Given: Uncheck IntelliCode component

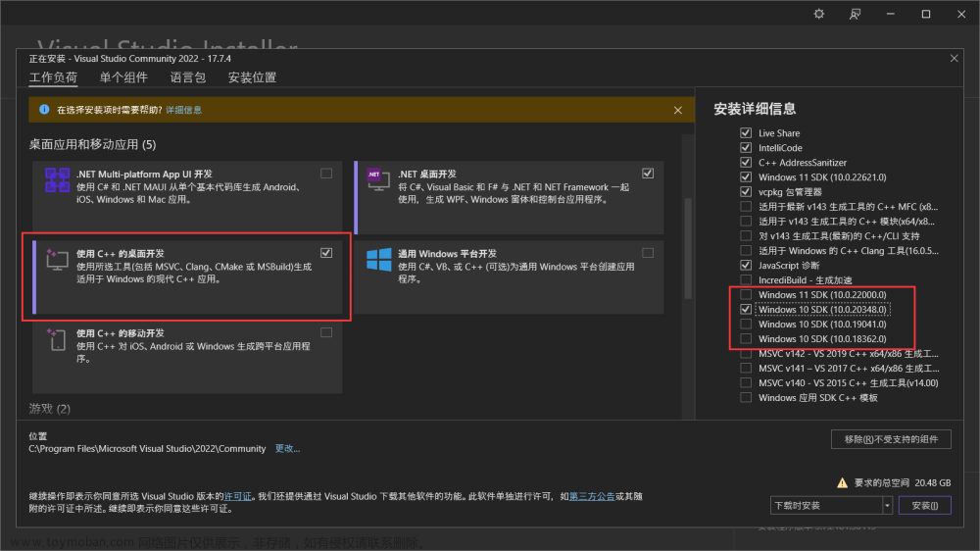Looking at the screenshot, I should pyautogui.click(x=746, y=148).
